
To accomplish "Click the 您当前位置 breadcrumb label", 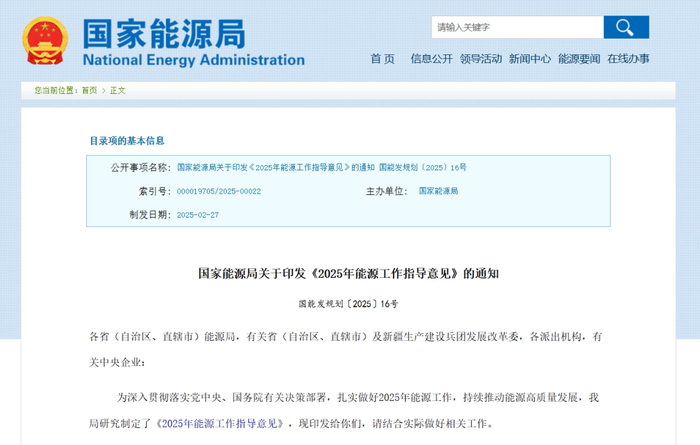I will click(56, 91).
